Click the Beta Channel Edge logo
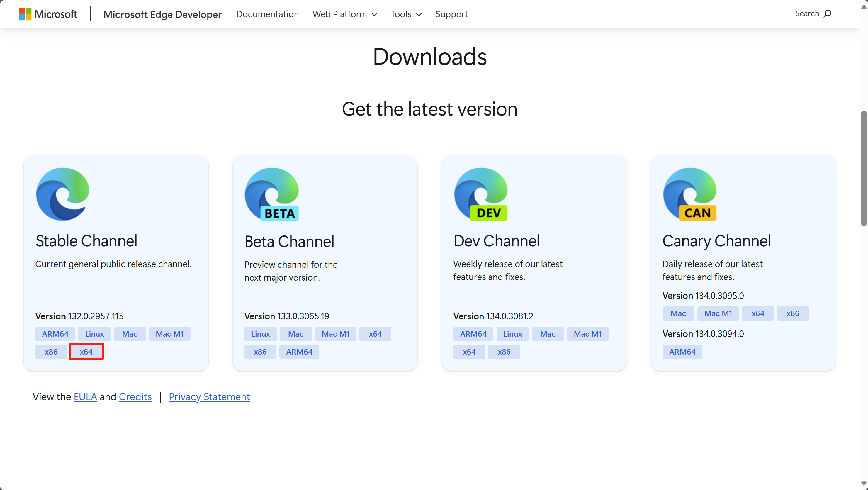The width and height of the screenshot is (868, 490). (x=271, y=194)
